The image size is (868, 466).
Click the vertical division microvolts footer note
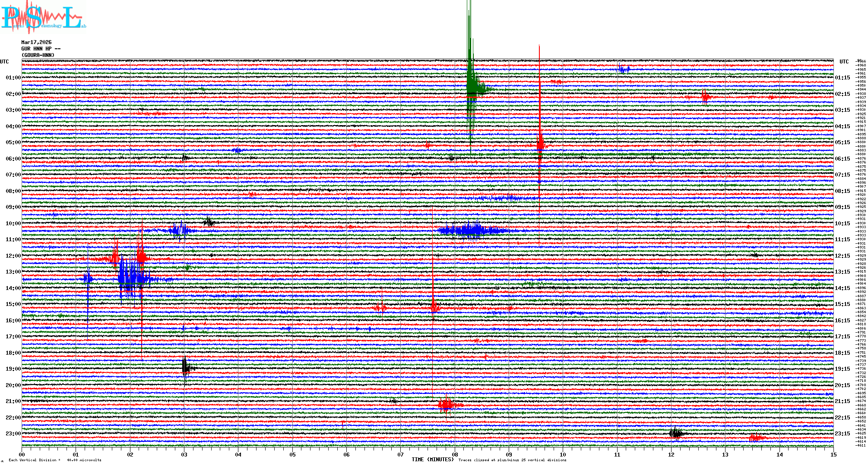55,460
